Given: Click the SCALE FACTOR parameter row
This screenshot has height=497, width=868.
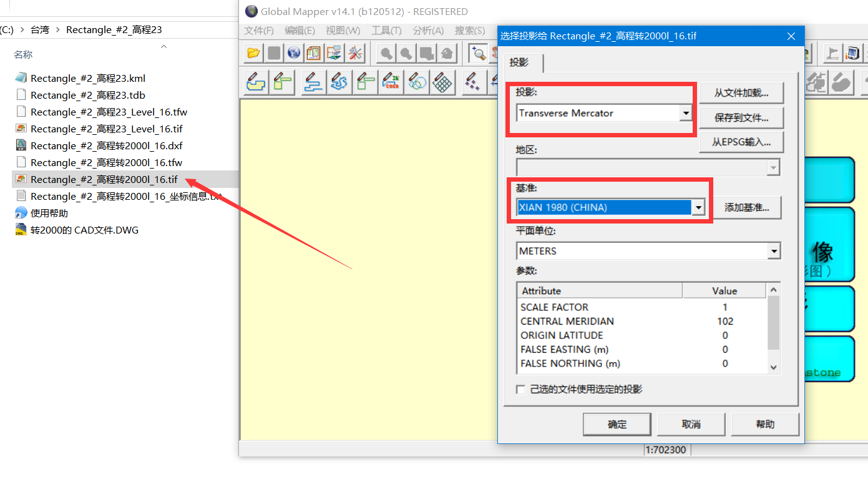Looking at the screenshot, I should pos(642,307).
